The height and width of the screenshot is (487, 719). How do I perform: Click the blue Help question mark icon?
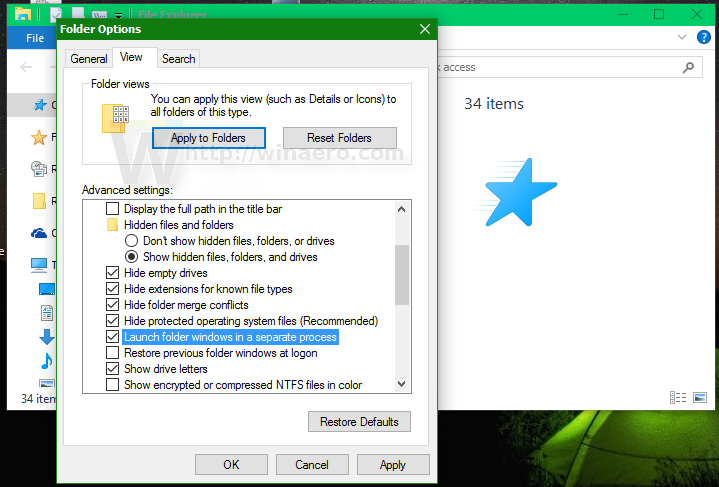[x=704, y=38]
